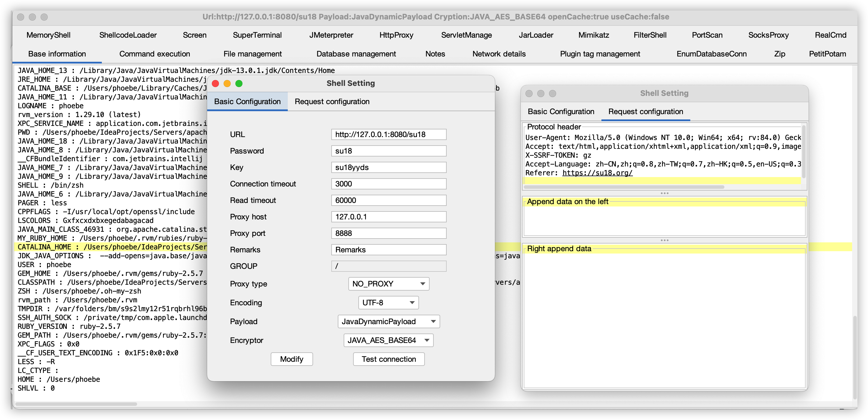This screenshot has height=420, width=868.
Task: Focus the Password field
Action: tap(388, 151)
